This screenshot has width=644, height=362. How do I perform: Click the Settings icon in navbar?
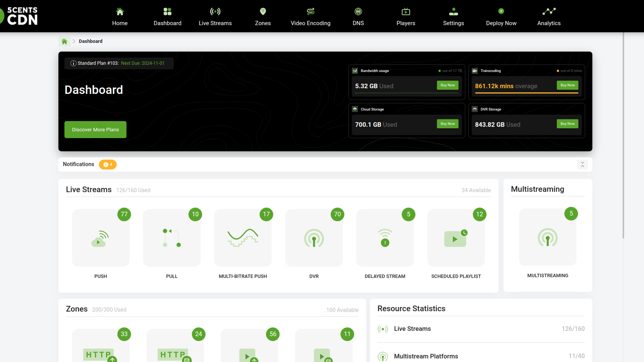point(453,12)
